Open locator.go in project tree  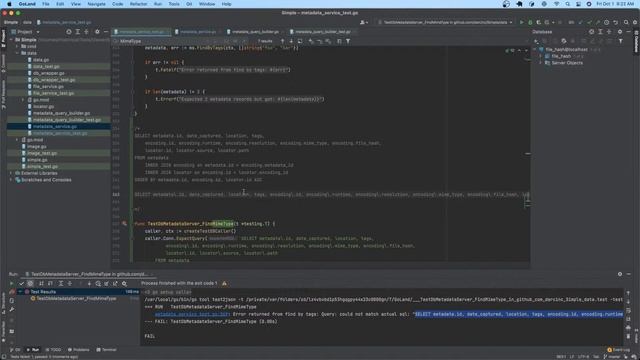coord(43,107)
